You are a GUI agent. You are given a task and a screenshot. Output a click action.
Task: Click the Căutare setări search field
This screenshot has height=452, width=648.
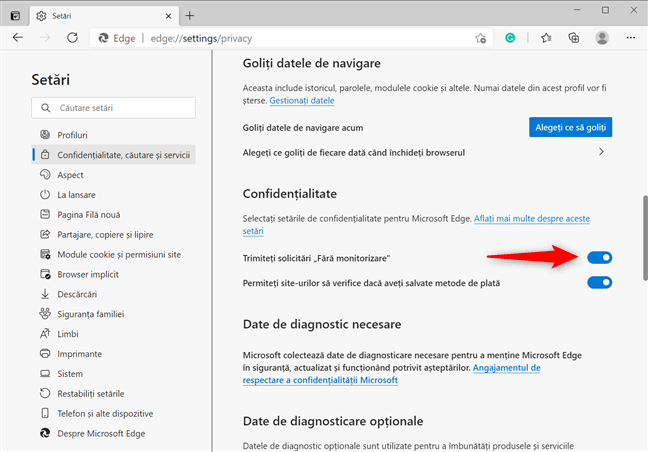(113, 108)
